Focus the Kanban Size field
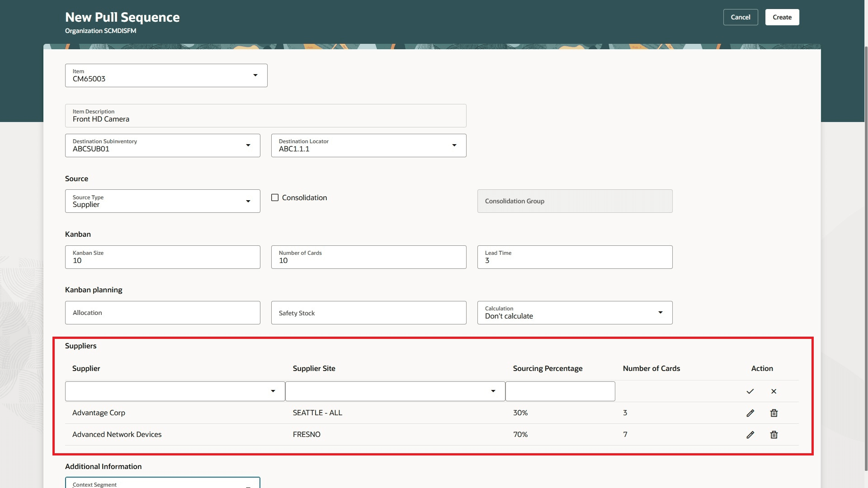This screenshot has height=488, width=868. coord(163,257)
